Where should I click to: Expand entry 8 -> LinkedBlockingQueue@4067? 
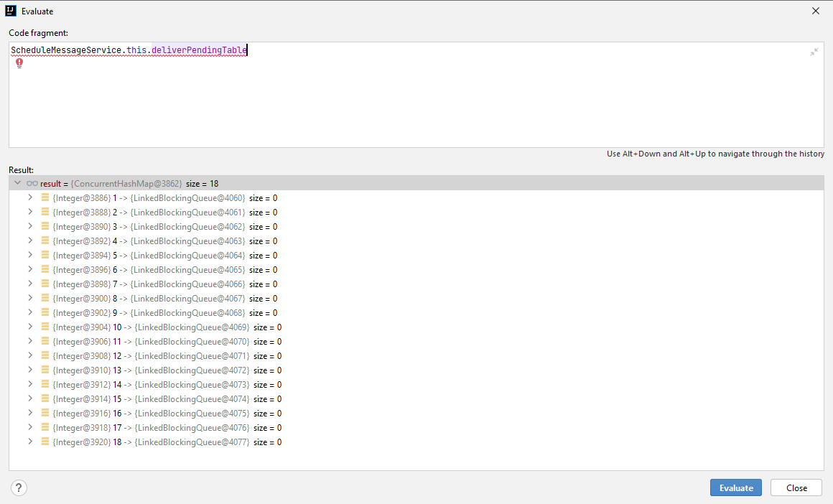click(30, 298)
